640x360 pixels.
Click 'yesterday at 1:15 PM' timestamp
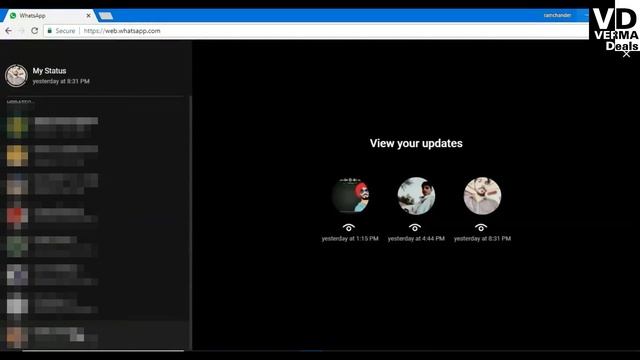click(x=350, y=238)
